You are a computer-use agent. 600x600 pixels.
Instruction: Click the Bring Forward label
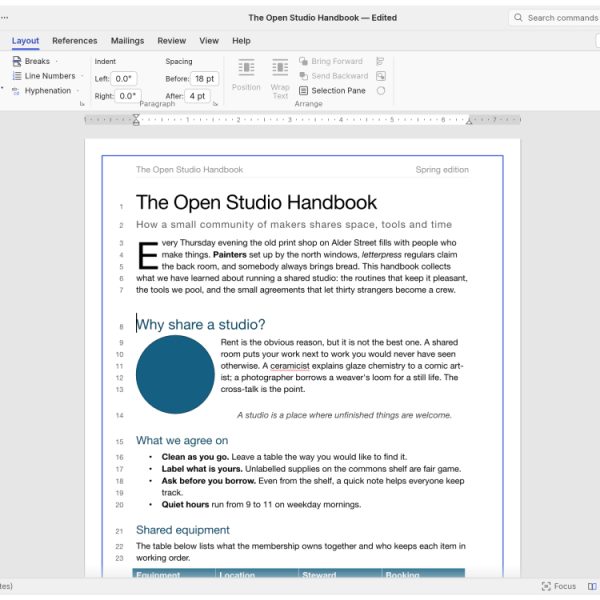[337, 61]
